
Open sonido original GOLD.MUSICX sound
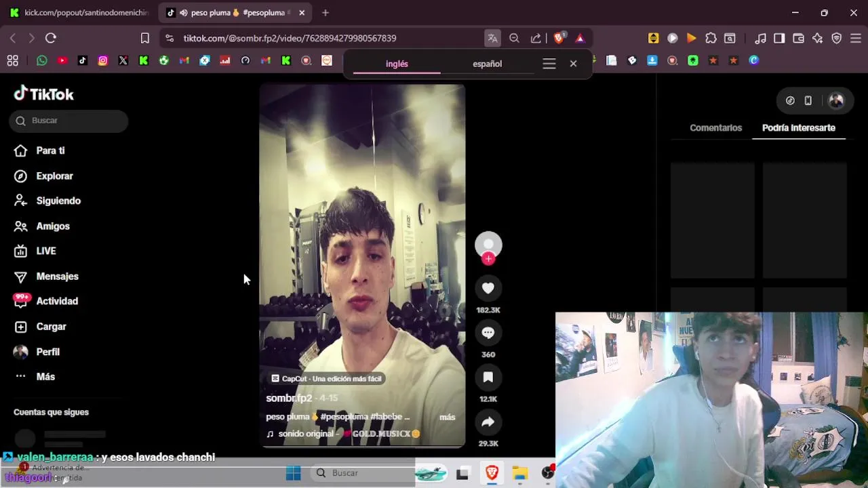pyautogui.click(x=344, y=433)
